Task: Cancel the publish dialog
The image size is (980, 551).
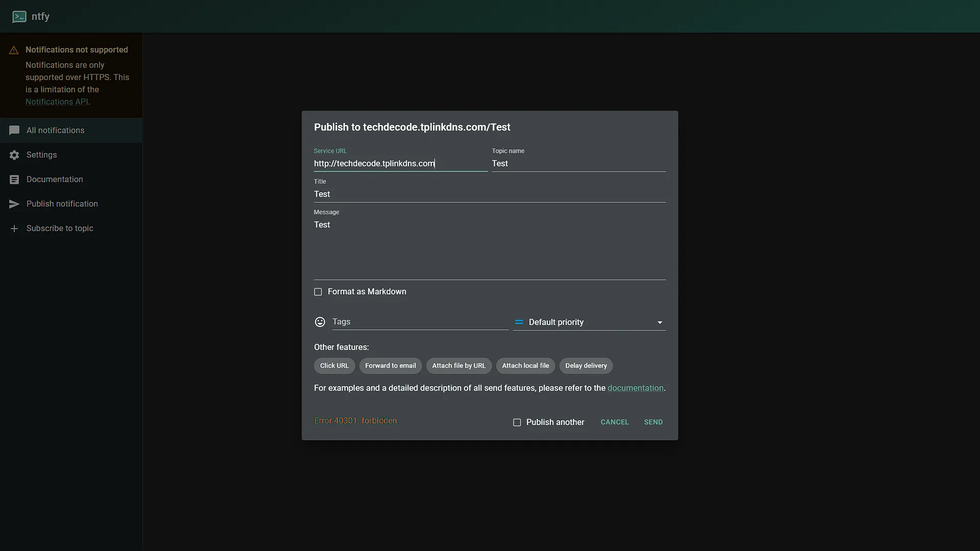Action: (615, 422)
